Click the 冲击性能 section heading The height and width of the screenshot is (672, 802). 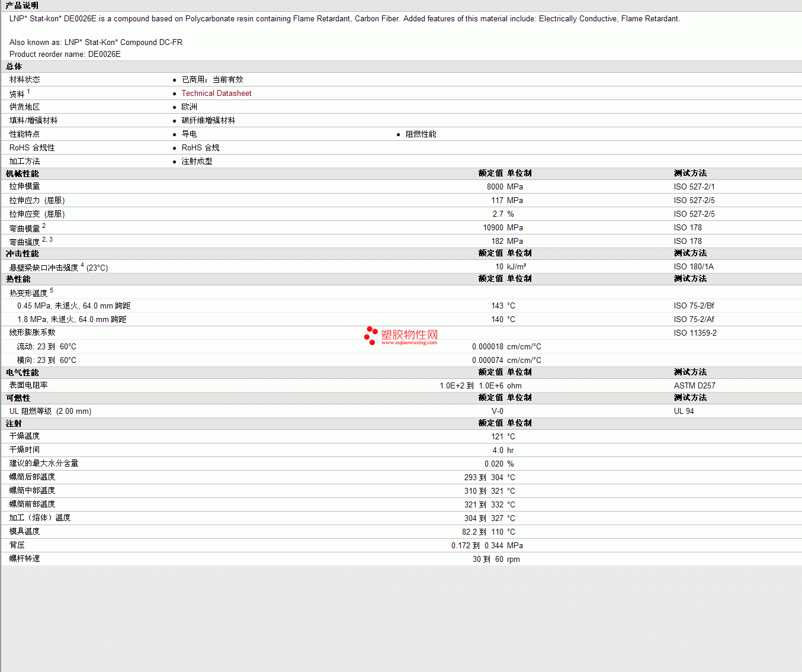(x=22, y=253)
